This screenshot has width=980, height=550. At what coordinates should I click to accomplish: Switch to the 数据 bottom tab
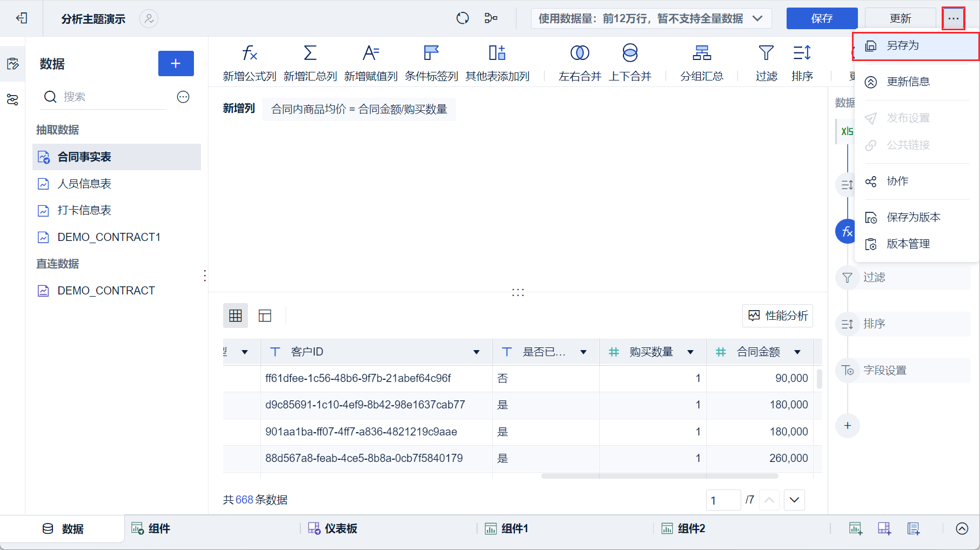pyautogui.click(x=63, y=529)
